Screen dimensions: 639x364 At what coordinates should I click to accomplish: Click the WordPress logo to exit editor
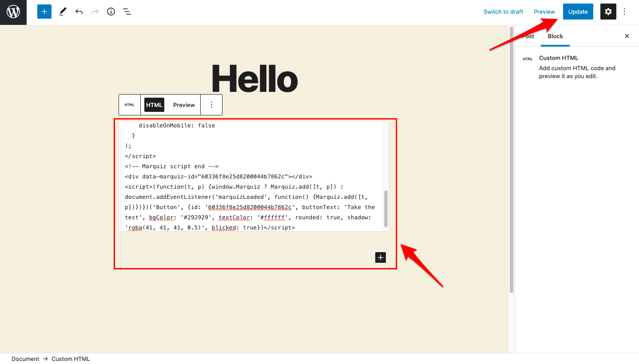coord(13,12)
